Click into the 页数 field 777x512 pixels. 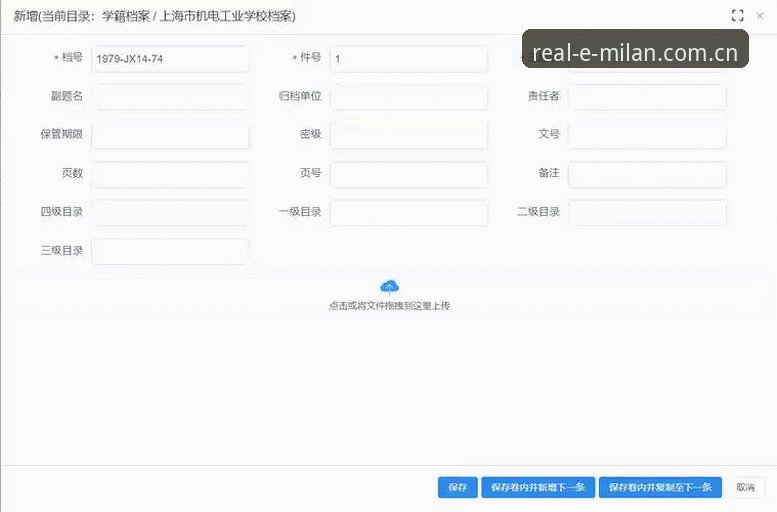pos(170,174)
